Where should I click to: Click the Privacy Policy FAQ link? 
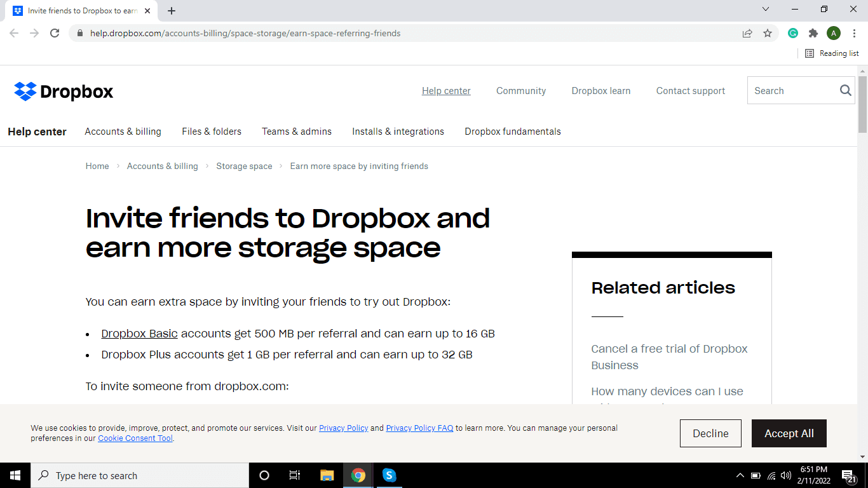(419, 428)
